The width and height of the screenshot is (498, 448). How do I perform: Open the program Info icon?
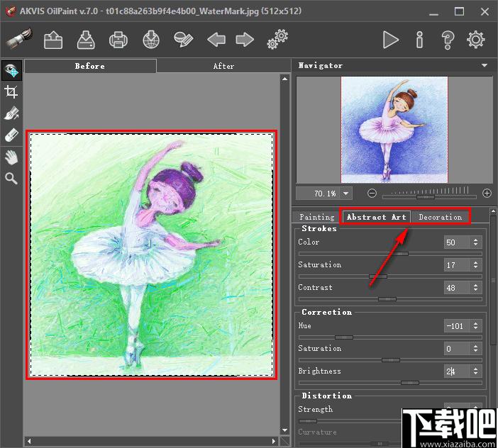click(x=419, y=40)
